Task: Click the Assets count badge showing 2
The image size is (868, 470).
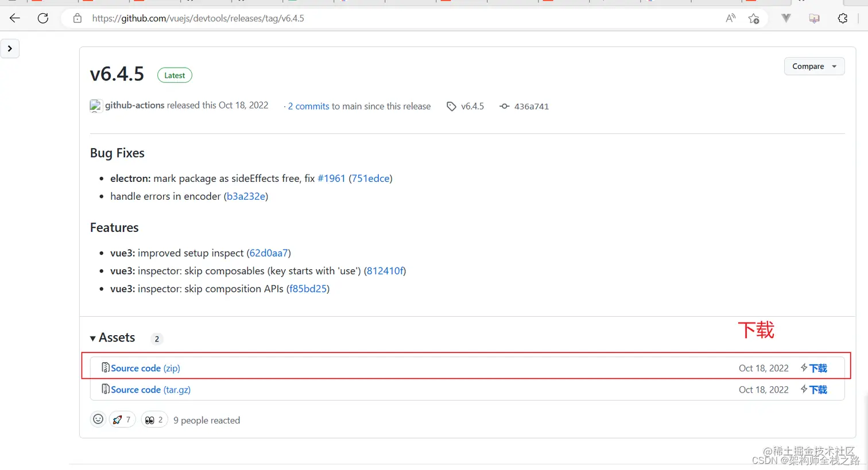Action: (157, 339)
